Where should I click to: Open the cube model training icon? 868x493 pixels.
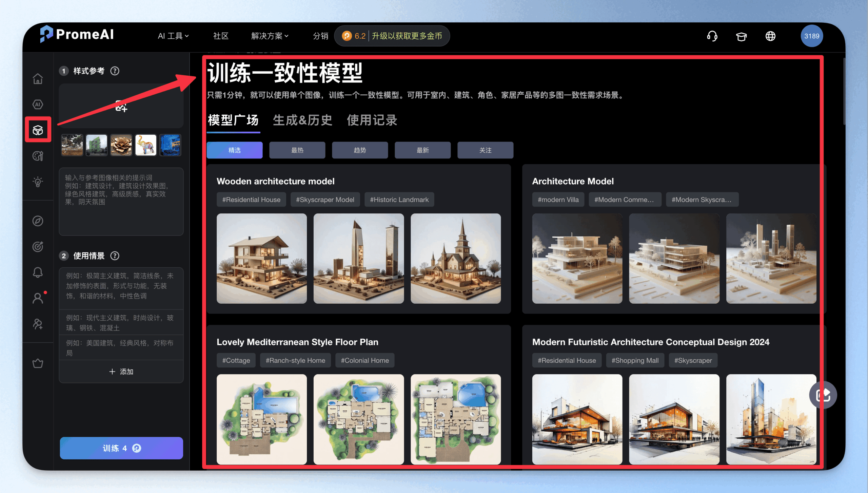38,130
